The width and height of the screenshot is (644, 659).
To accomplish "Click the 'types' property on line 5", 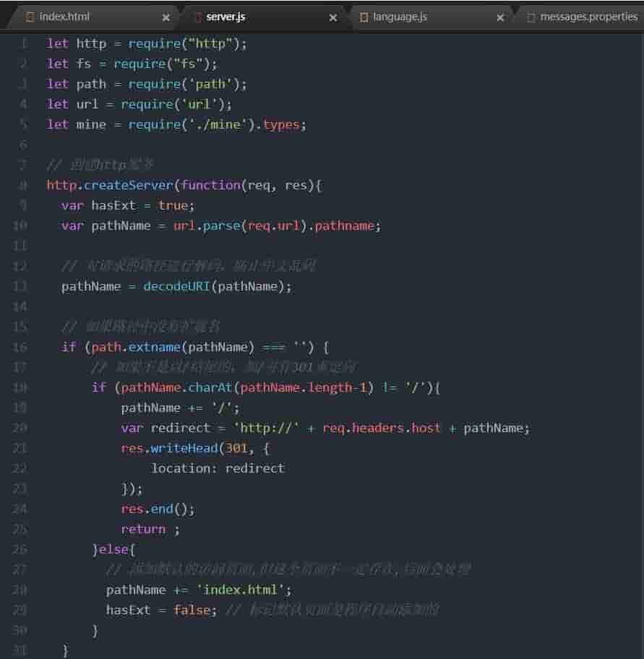I will pos(281,125).
